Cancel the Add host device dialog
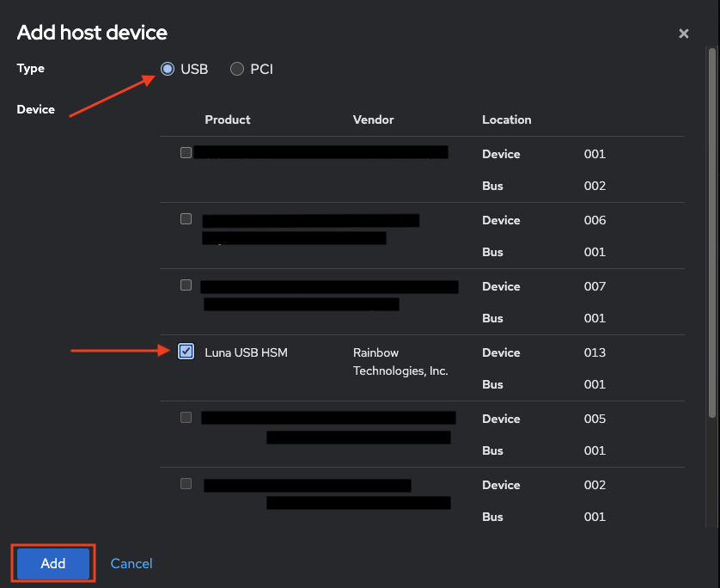 pyautogui.click(x=131, y=563)
